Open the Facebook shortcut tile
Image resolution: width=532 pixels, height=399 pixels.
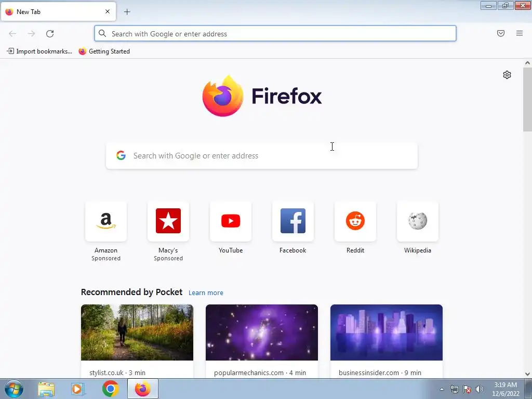[x=293, y=221]
